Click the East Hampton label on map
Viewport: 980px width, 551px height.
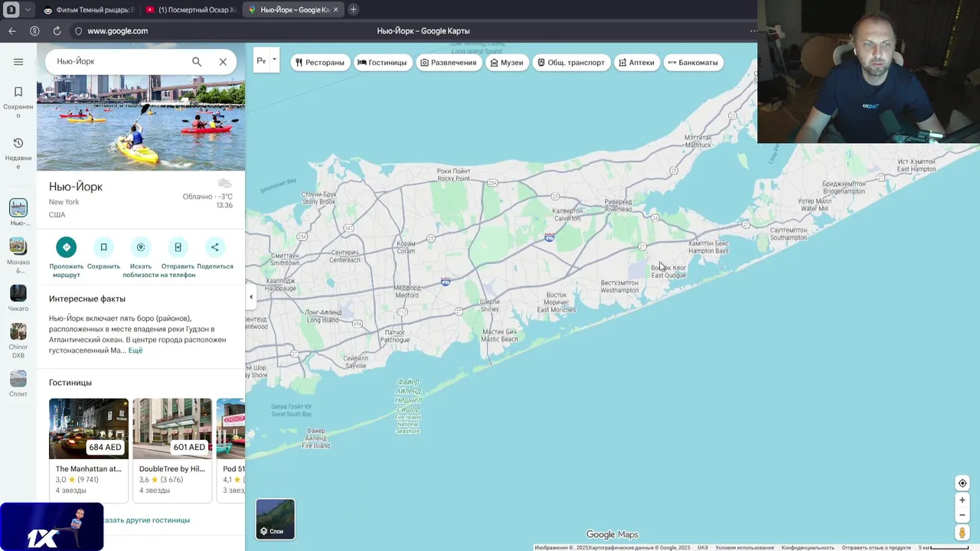(917, 165)
